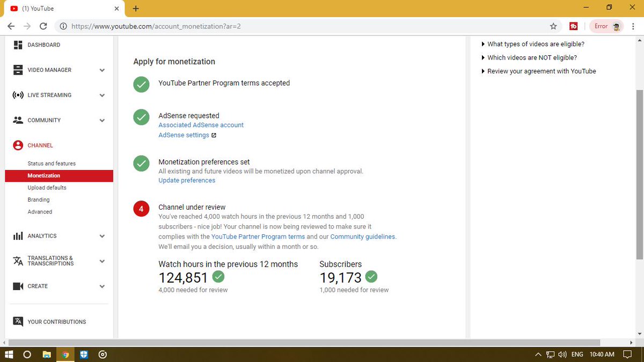Open a new tab with plus button

(136, 8)
